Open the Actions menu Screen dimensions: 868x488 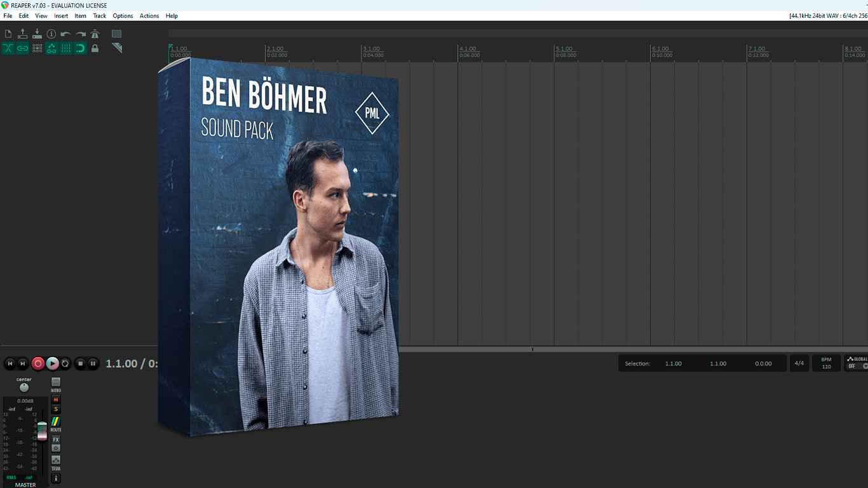[x=149, y=16]
